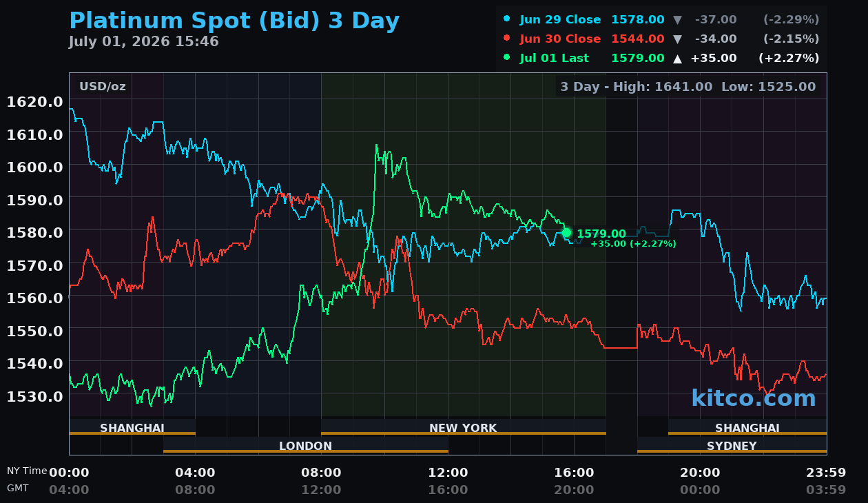Click the Jun 29 Close label
Viewport: 868px width, 503px height.
(x=560, y=19)
